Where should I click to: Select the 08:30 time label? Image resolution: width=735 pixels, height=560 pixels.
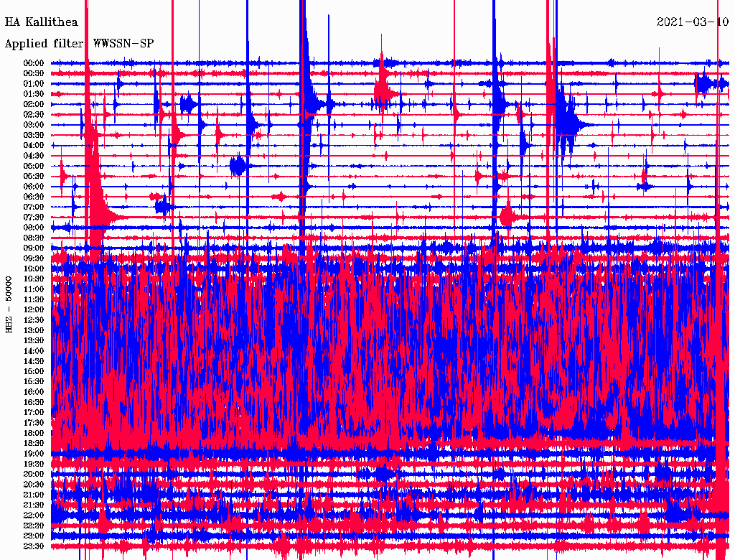pyautogui.click(x=34, y=238)
